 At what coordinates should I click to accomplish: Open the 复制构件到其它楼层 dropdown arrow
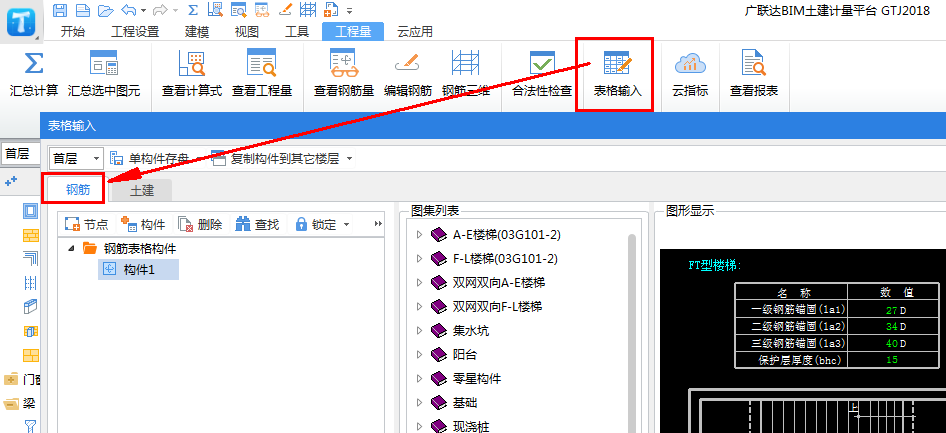349,159
